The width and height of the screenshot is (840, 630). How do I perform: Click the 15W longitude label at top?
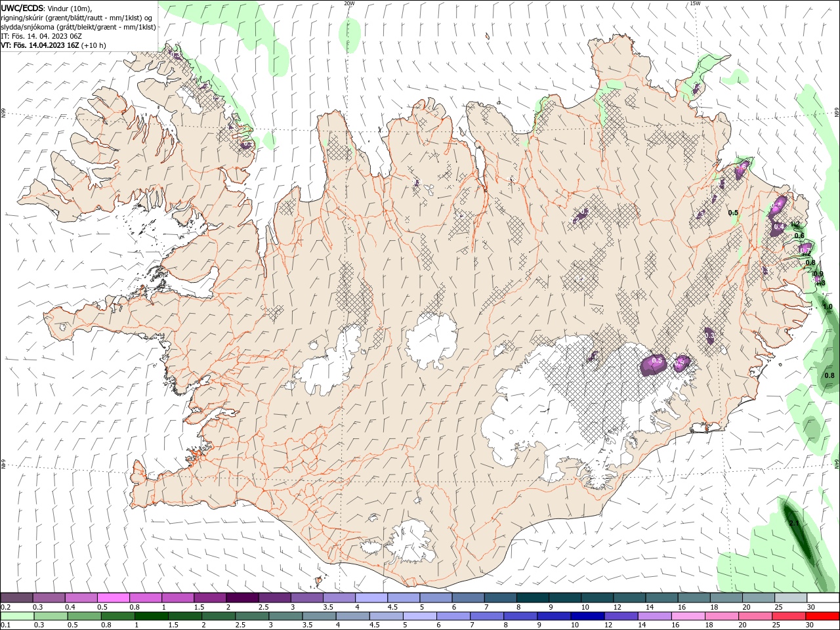(695, 3)
